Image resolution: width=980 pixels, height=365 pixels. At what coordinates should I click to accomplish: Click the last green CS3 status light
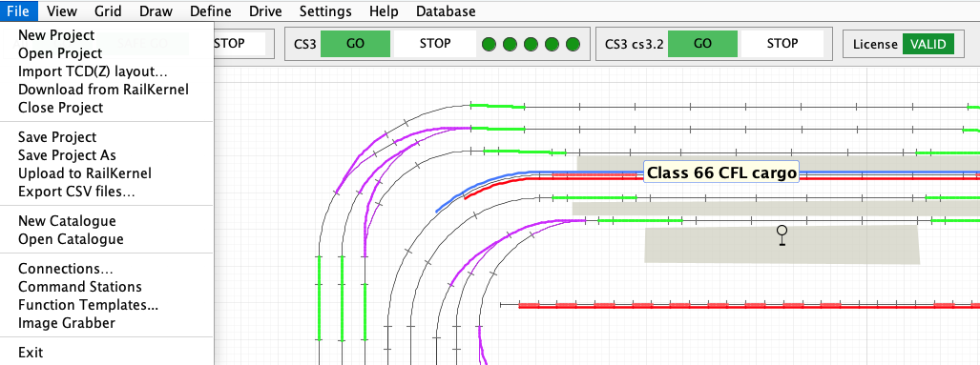tap(573, 44)
